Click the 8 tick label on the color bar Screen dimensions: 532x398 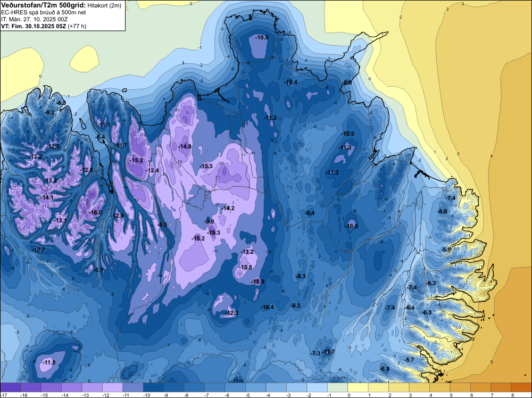[512, 395]
